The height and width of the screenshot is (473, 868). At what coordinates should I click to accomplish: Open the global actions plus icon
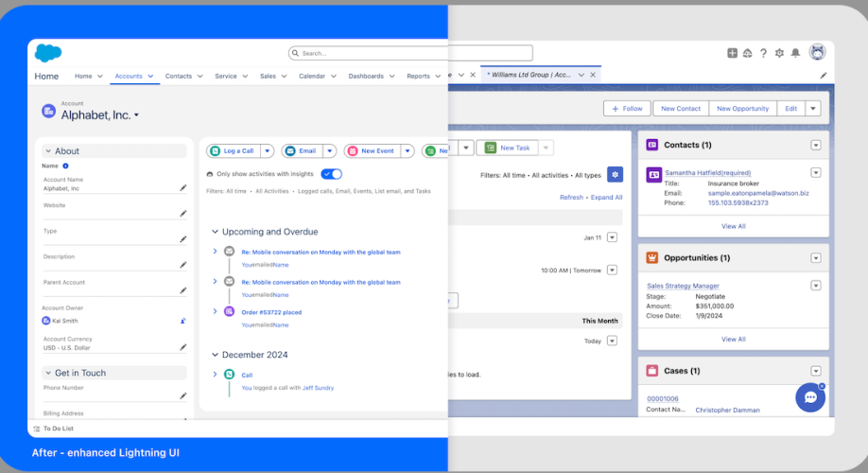click(x=732, y=53)
